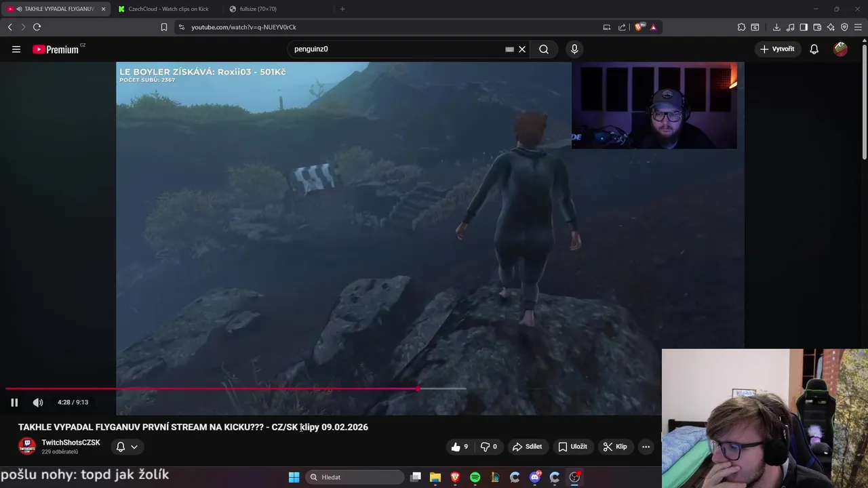
Task: Open Windows Start menu
Action: (x=294, y=477)
